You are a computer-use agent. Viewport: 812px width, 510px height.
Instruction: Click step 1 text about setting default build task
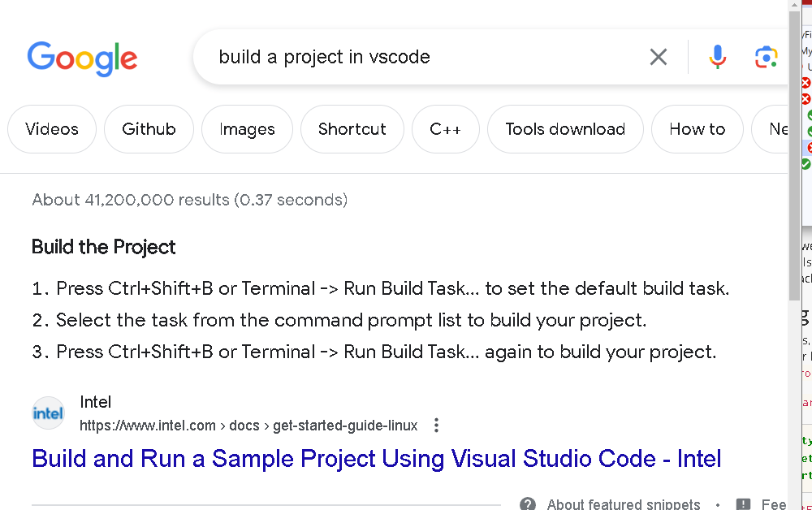pyautogui.click(x=392, y=288)
